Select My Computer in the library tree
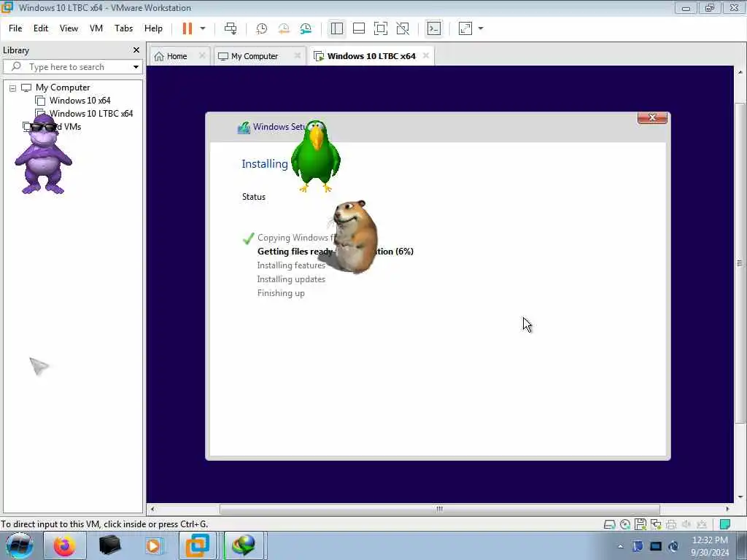 click(63, 87)
